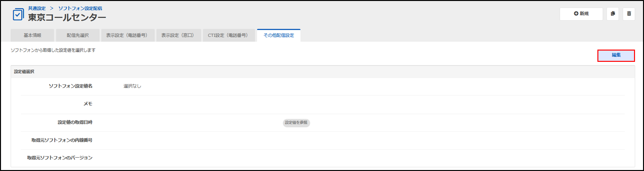Click the copy icon button
This screenshot has height=171, width=644.
[x=613, y=14]
